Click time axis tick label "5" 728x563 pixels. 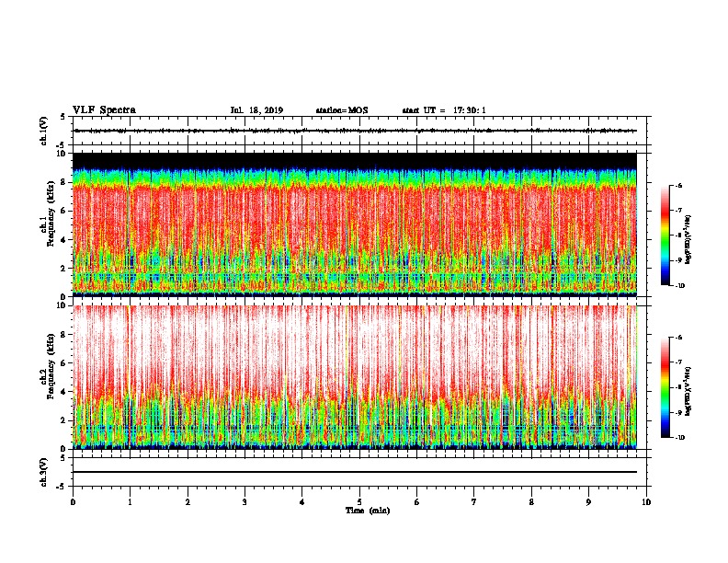(x=359, y=502)
